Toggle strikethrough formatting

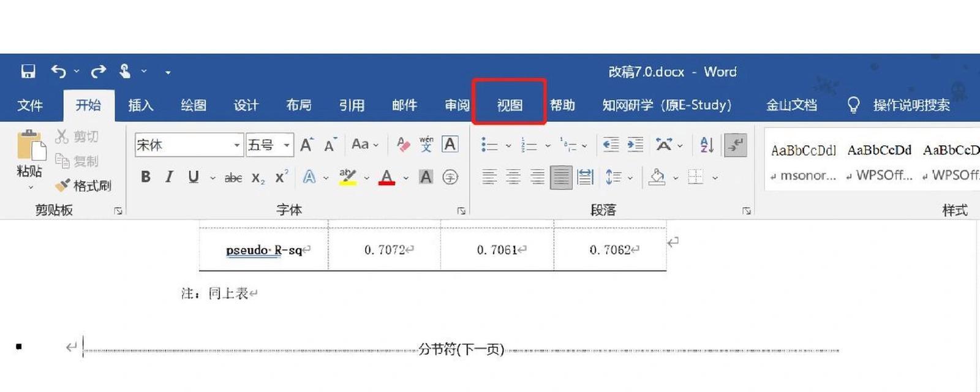[x=233, y=178]
